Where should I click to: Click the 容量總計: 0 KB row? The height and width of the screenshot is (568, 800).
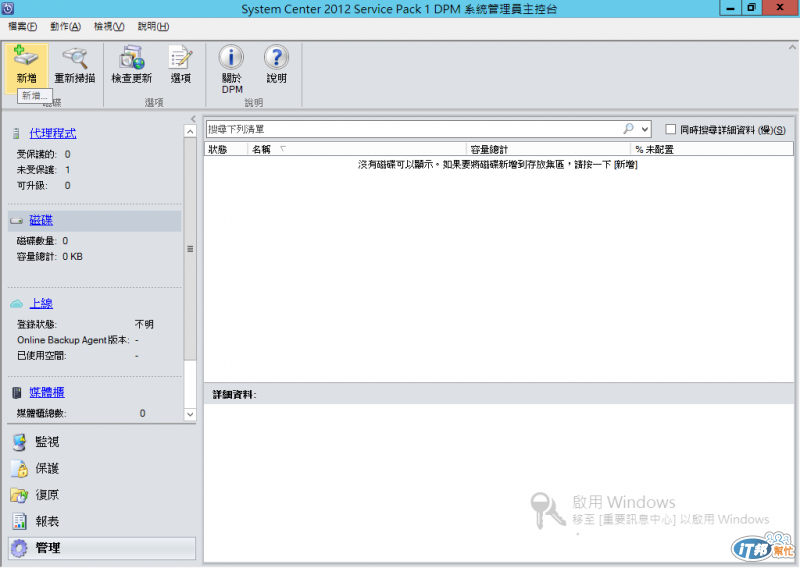49,257
